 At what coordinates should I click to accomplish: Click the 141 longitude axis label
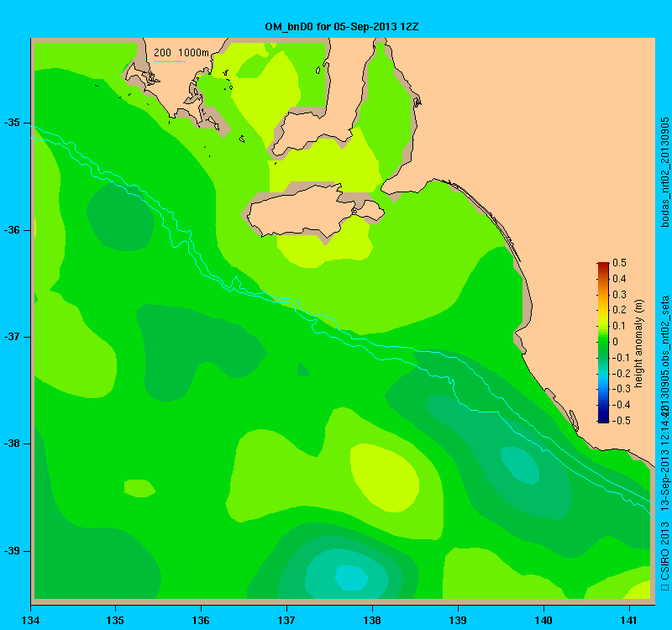tap(629, 620)
